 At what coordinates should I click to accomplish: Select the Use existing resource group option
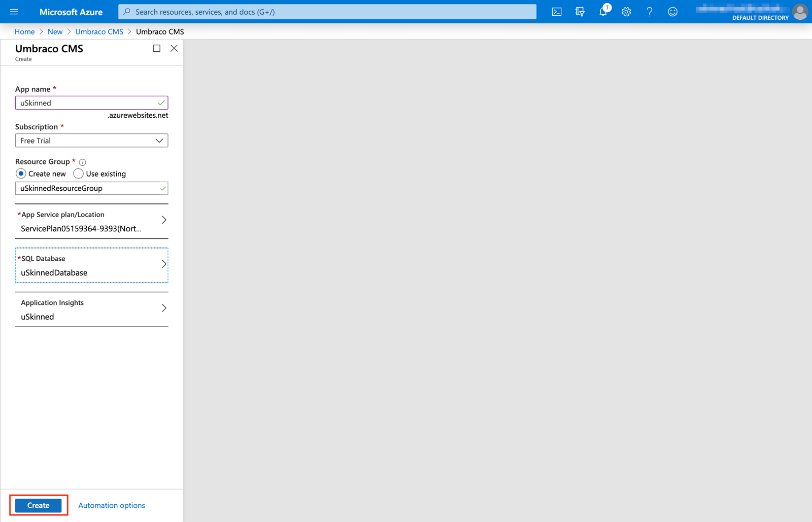pyautogui.click(x=78, y=173)
